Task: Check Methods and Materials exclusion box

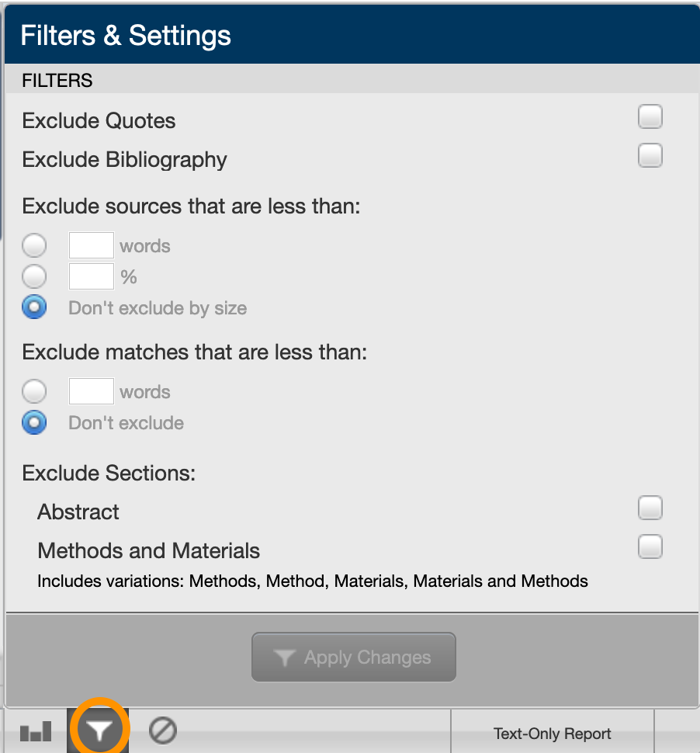Action: [x=650, y=547]
